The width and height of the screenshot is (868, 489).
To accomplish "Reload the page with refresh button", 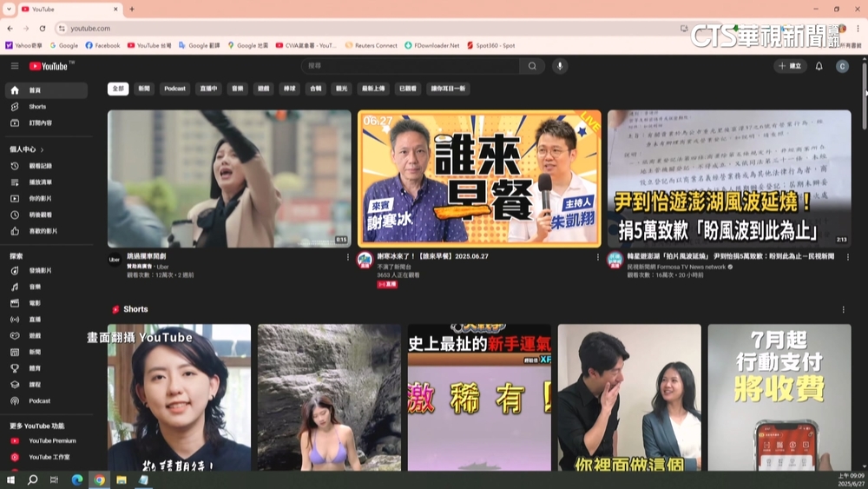I will (x=43, y=29).
